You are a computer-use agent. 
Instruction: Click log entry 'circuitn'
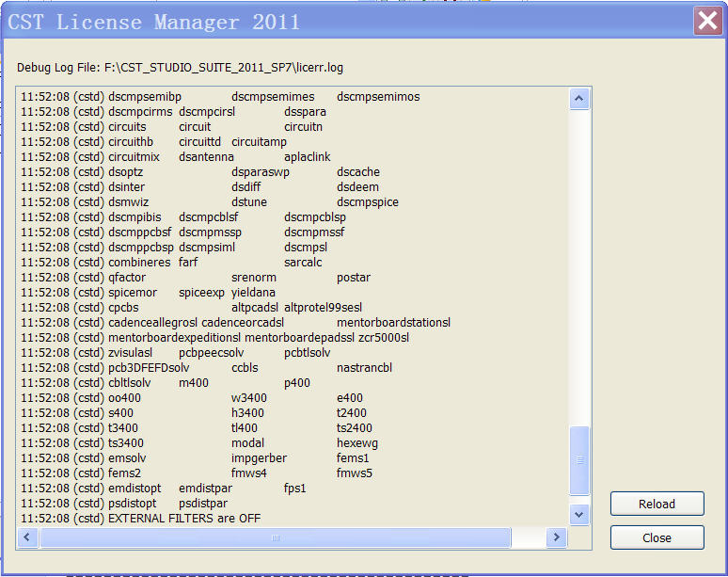pos(303,127)
